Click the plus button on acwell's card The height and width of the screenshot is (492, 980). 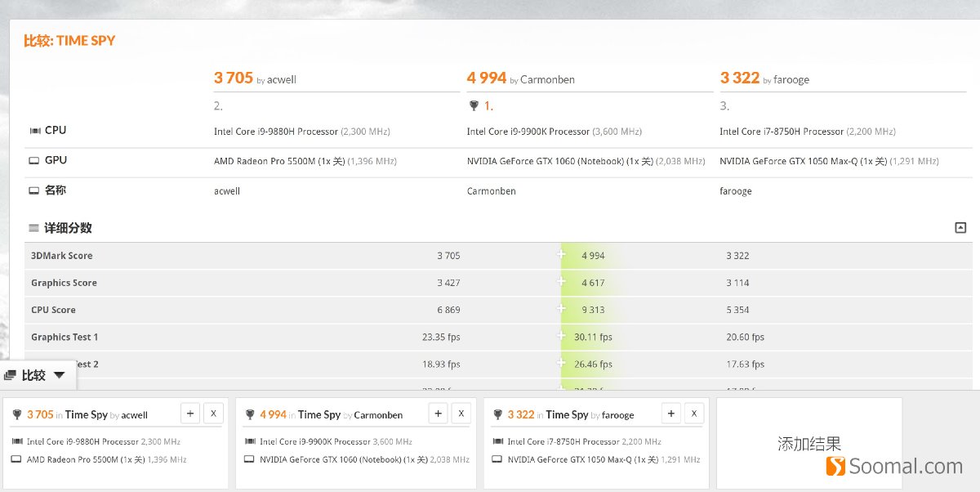(x=190, y=414)
